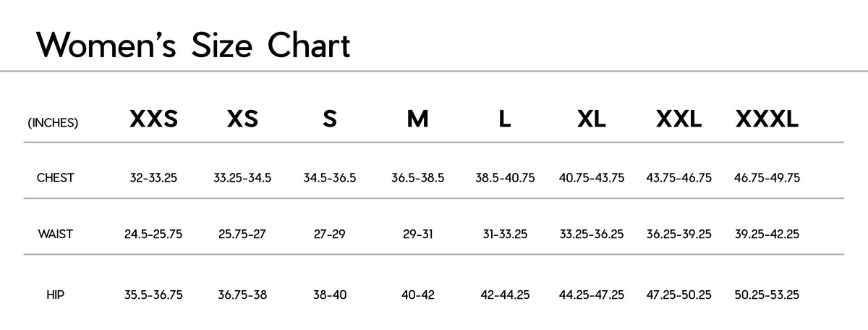Click the XXXL size column header

coord(767,119)
